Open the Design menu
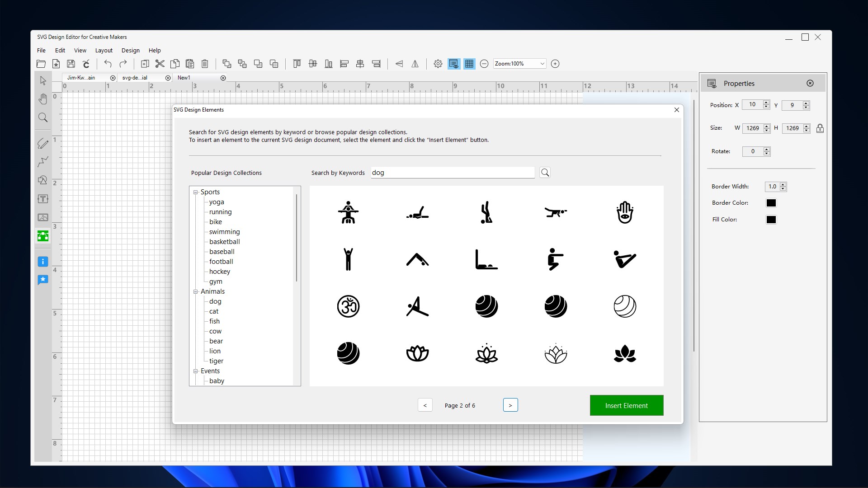Viewport: 868px width, 488px height. pyautogui.click(x=130, y=50)
